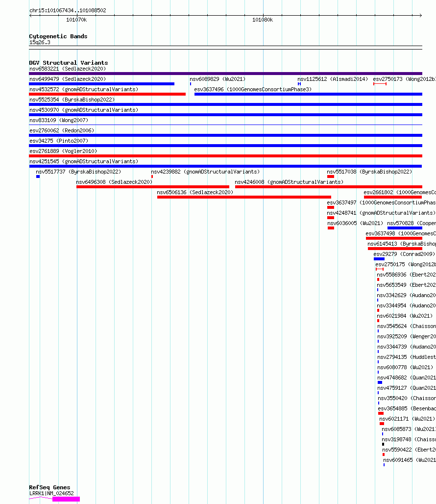
Task: Click the esv2661802 variant label
Action: point(400,192)
